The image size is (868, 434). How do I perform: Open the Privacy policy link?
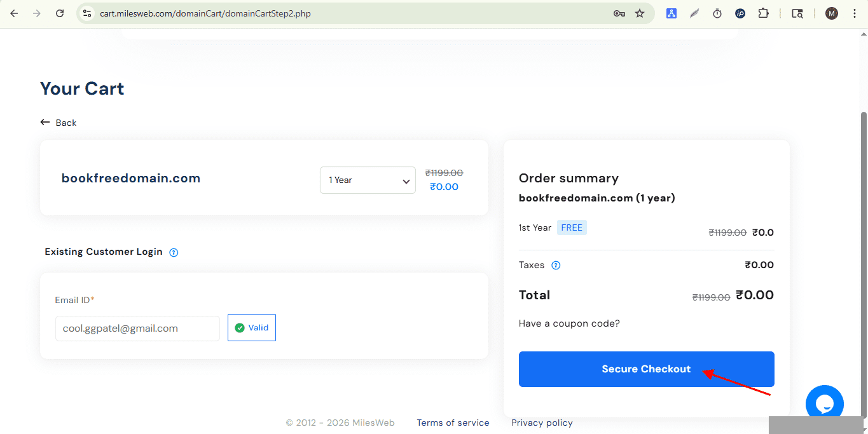tap(542, 422)
